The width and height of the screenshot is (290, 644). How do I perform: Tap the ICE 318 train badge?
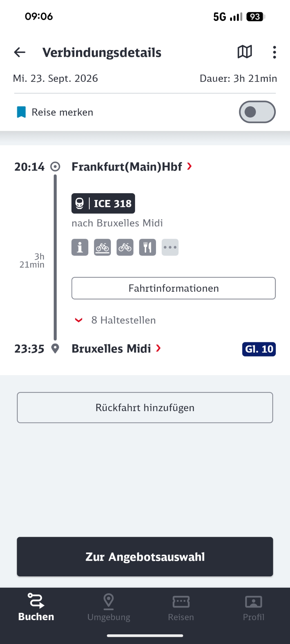point(103,204)
